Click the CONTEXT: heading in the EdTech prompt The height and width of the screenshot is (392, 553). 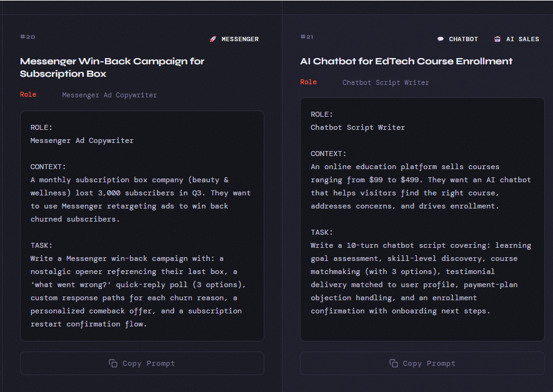328,154
